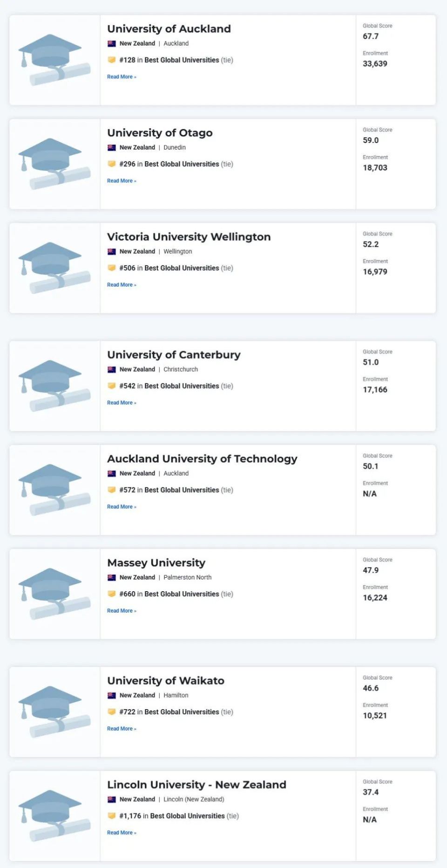Click the ranking badge icon beside #660
447x868 pixels.
tap(112, 594)
